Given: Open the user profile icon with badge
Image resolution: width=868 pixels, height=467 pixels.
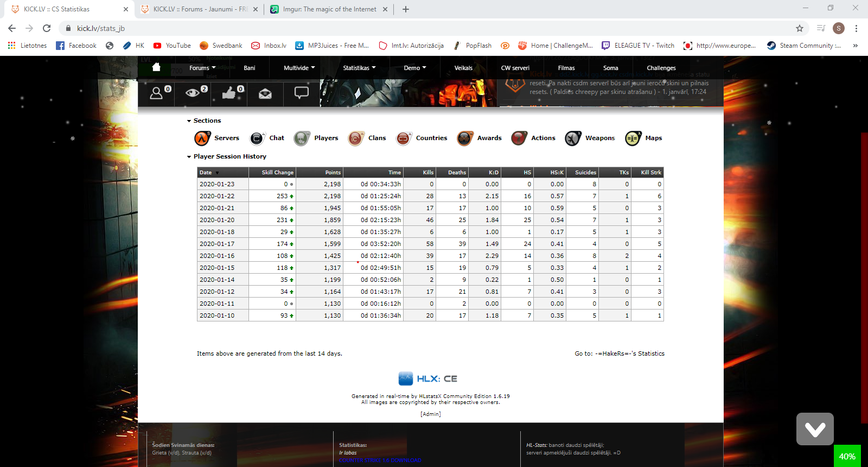Looking at the screenshot, I should [x=156, y=93].
